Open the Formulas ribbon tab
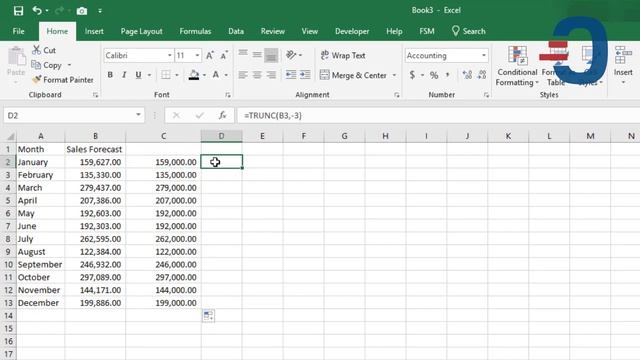Screen dimensions: 640x360 (x=195, y=31)
